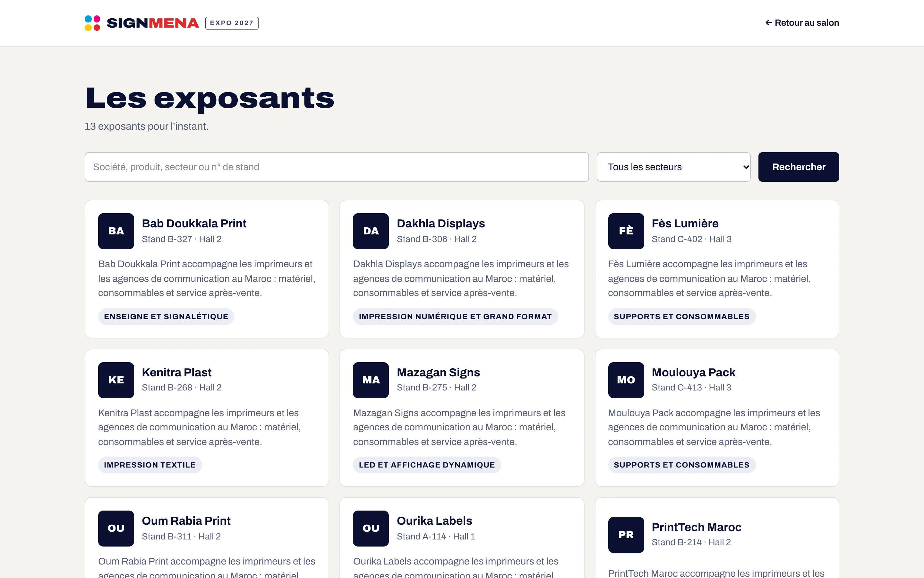This screenshot has width=924, height=578.
Task: Click the 'Stand C-402 · Hall 3' text
Action: click(691, 239)
